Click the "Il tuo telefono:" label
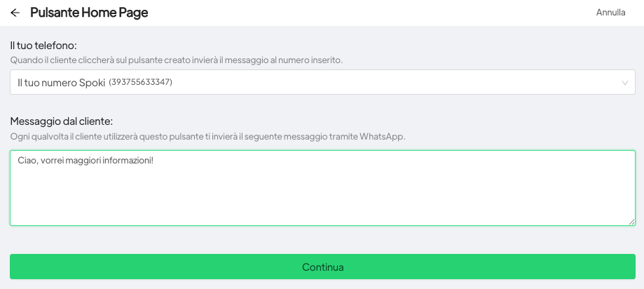644x289 pixels. coord(43,46)
